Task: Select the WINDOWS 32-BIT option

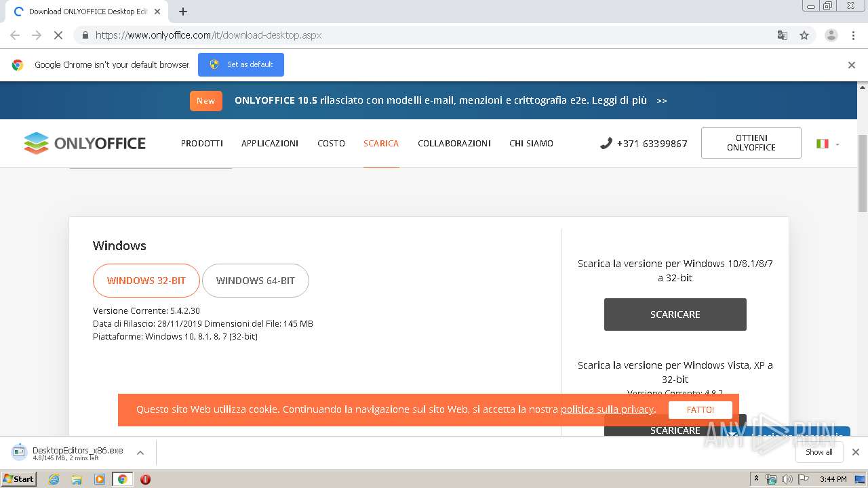Action: pos(146,281)
